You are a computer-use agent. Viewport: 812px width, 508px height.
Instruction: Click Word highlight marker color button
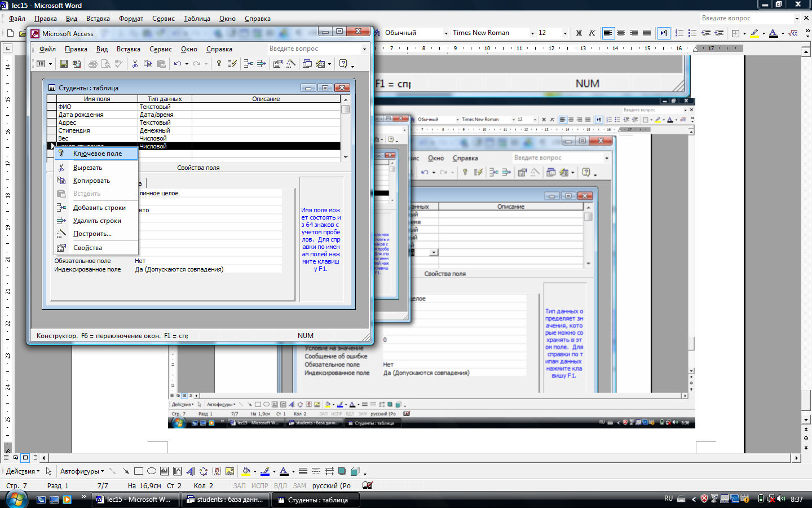[x=754, y=33]
